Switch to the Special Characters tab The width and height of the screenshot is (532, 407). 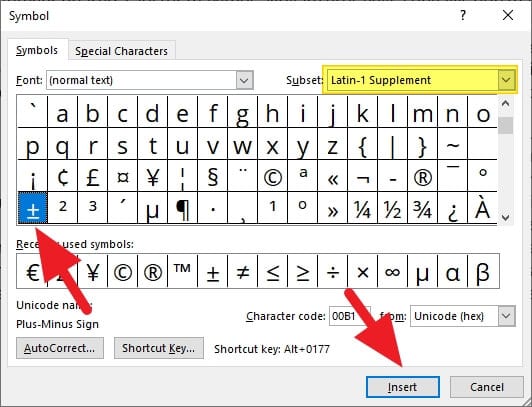coord(121,51)
